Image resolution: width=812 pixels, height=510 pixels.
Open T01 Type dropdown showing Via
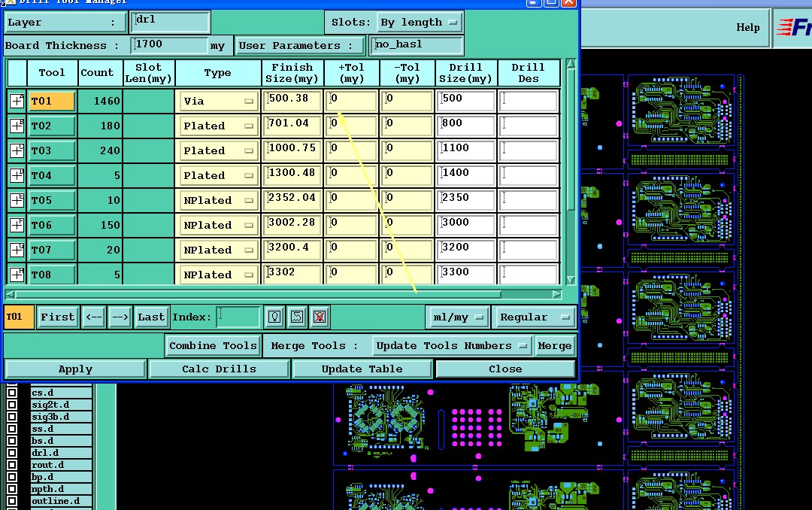(x=217, y=101)
